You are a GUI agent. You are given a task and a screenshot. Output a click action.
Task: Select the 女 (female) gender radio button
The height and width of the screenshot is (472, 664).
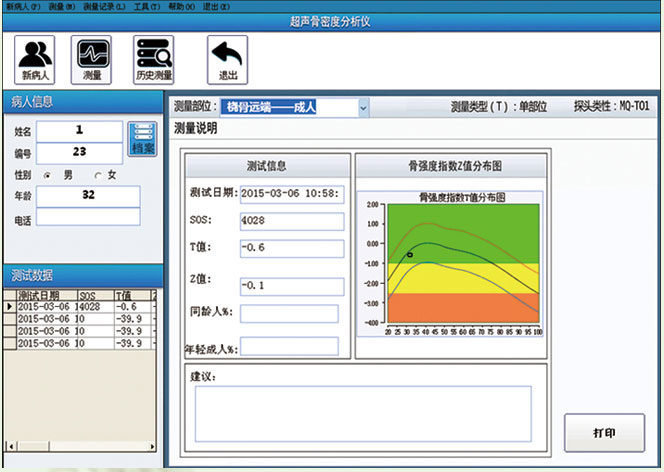(x=98, y=175)
